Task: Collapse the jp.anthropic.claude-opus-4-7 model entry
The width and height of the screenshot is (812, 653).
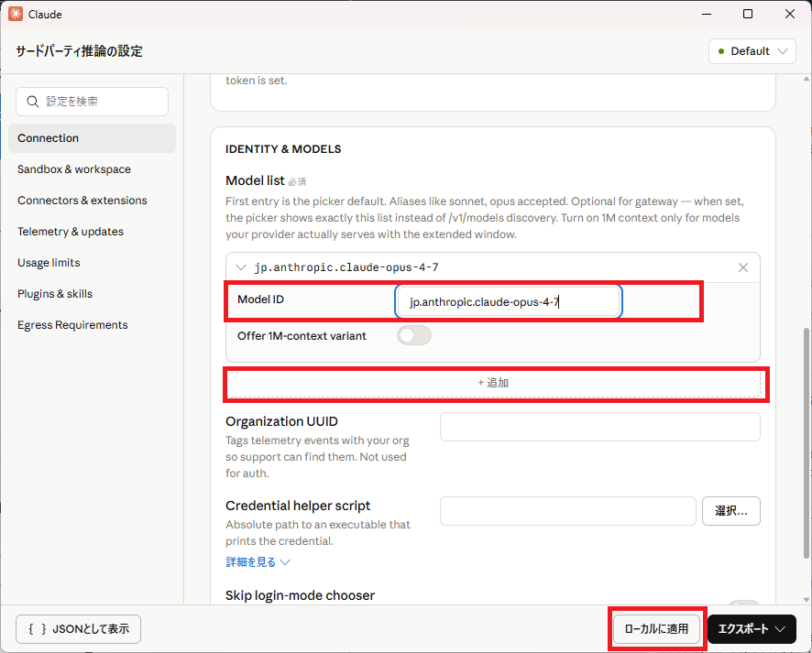Action: (241, 267)
